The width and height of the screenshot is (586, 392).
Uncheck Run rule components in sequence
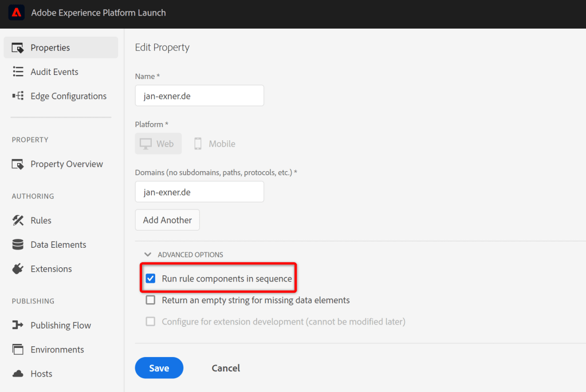click(x=150, y=278)
